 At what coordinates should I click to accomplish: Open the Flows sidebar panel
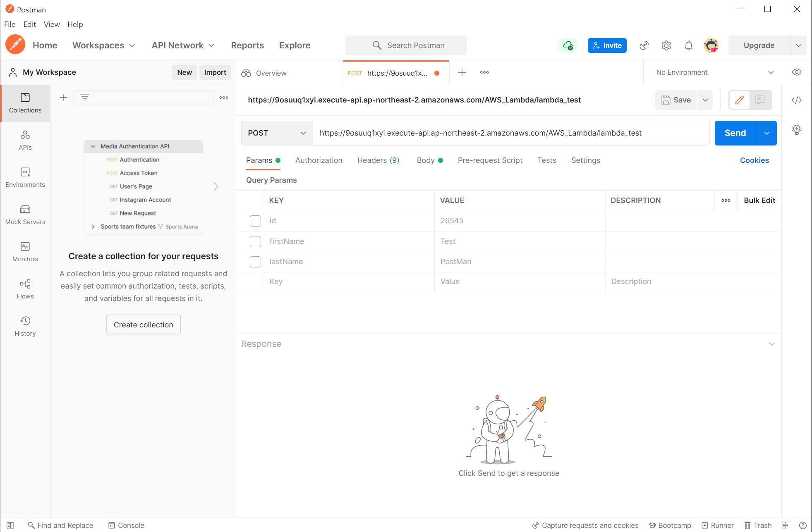[x=25, y=289]
